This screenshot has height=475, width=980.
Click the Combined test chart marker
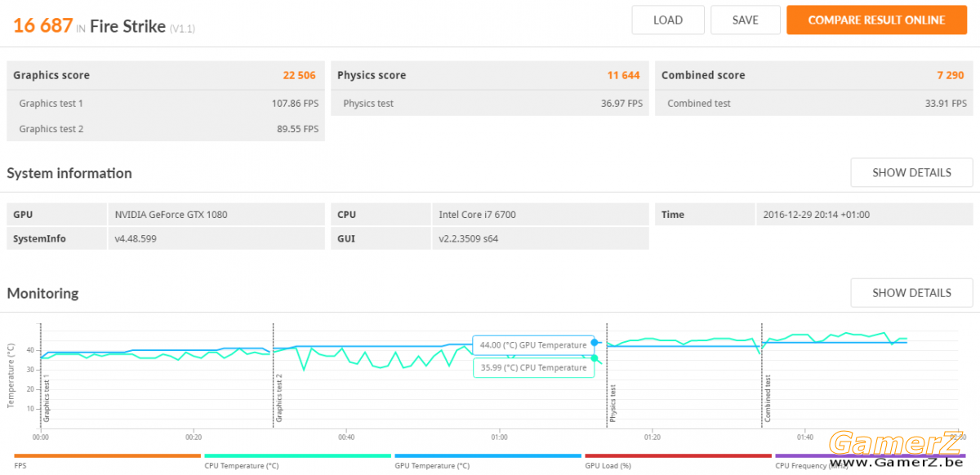[768, 399]
